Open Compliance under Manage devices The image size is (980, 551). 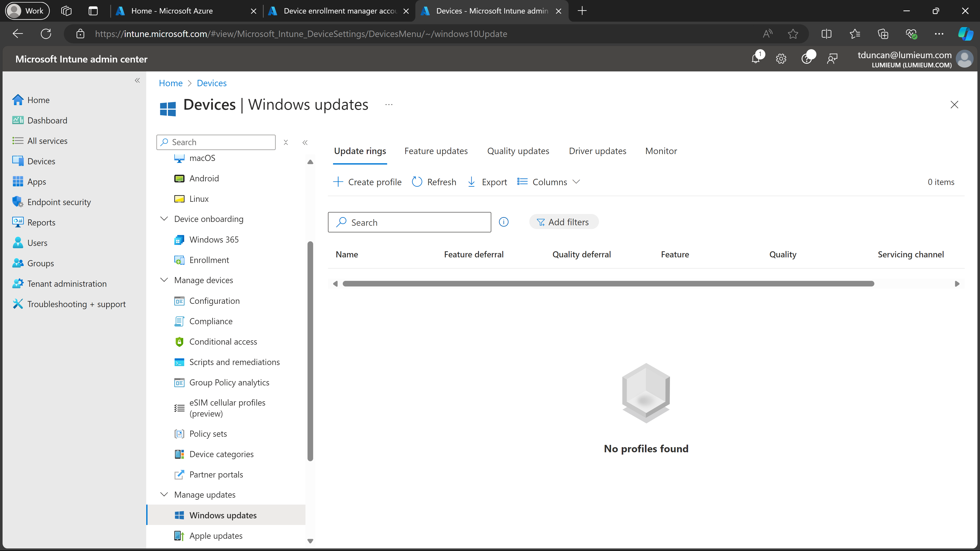tap(211, 321)
